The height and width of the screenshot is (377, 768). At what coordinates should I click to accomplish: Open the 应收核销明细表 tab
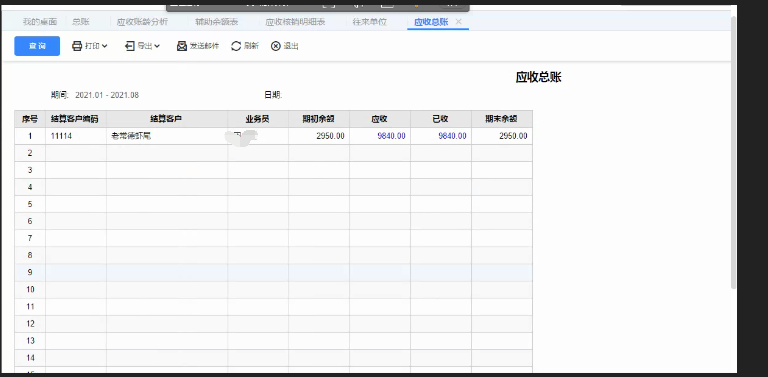[295, 22]
